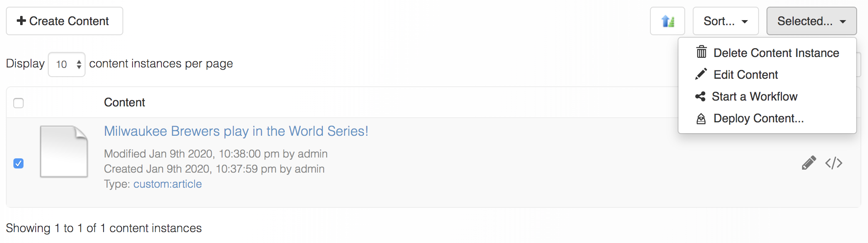Open the Sort... dropdown
The width and height of the screenshot is (868, 243).
(725, 21)
